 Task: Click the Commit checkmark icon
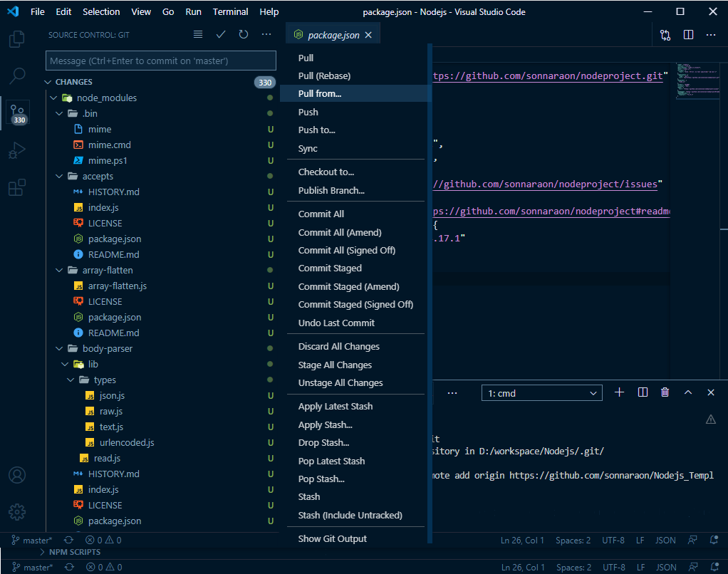coord(221,34)
